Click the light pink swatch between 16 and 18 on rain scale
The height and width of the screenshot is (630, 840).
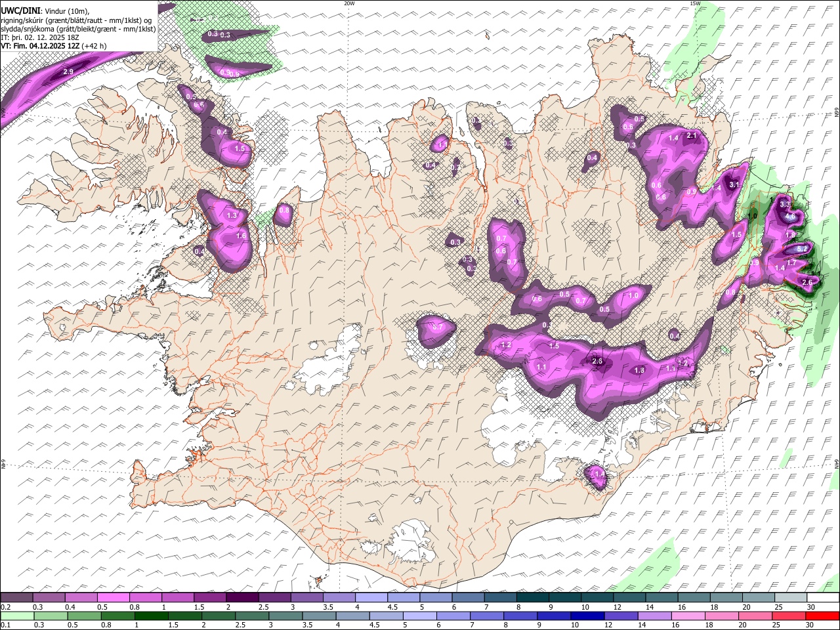pos(688,616)
